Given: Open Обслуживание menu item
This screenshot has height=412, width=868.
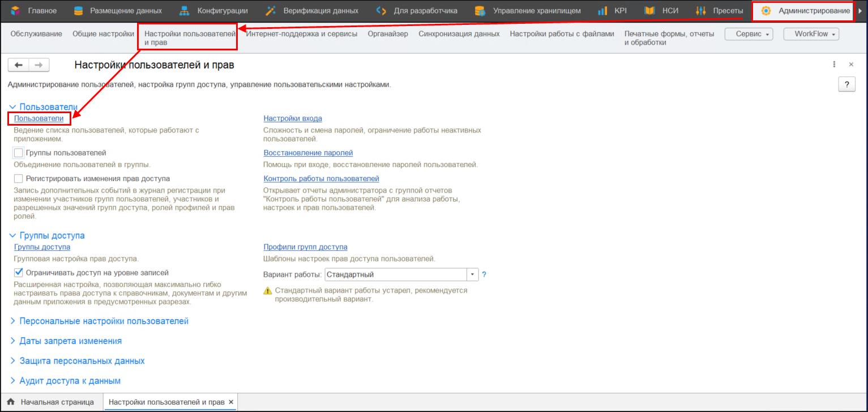Looking at the screenshot, I should click(36, 34).
